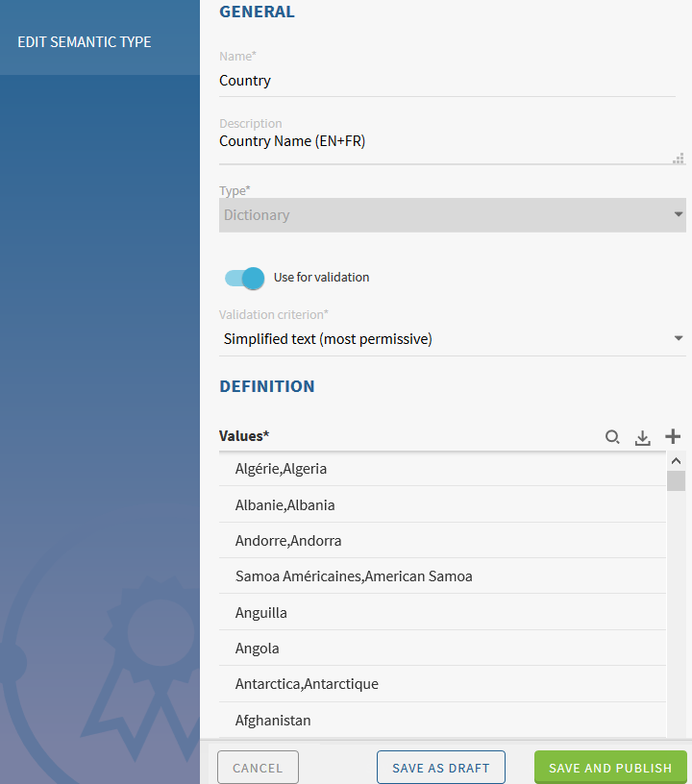Open the Validation criterion dropdown
The height and width of the screenshot is (784, 692).
click(x=452, y=338)
